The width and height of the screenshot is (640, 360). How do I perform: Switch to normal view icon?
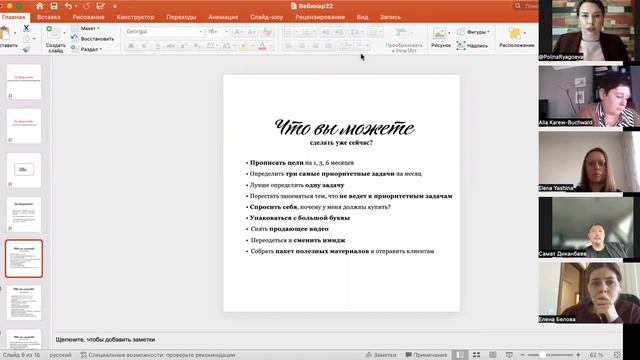[x=460, y=355]
